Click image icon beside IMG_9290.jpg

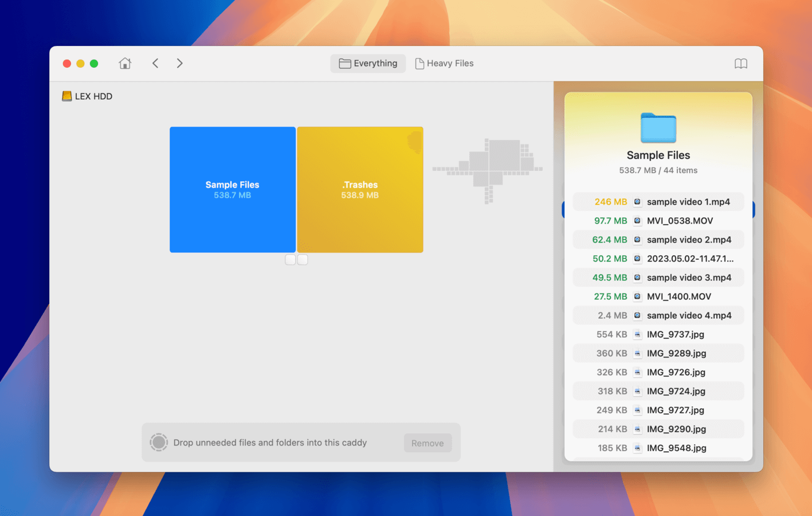(x=637, y=429)
